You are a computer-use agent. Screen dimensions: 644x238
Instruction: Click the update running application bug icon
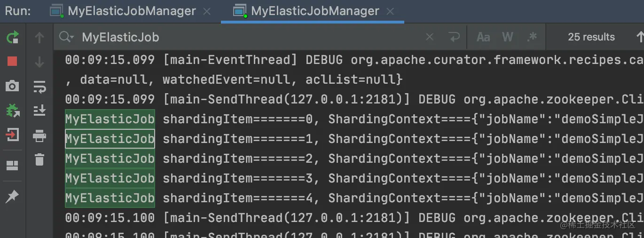click(x=12, y=111)
